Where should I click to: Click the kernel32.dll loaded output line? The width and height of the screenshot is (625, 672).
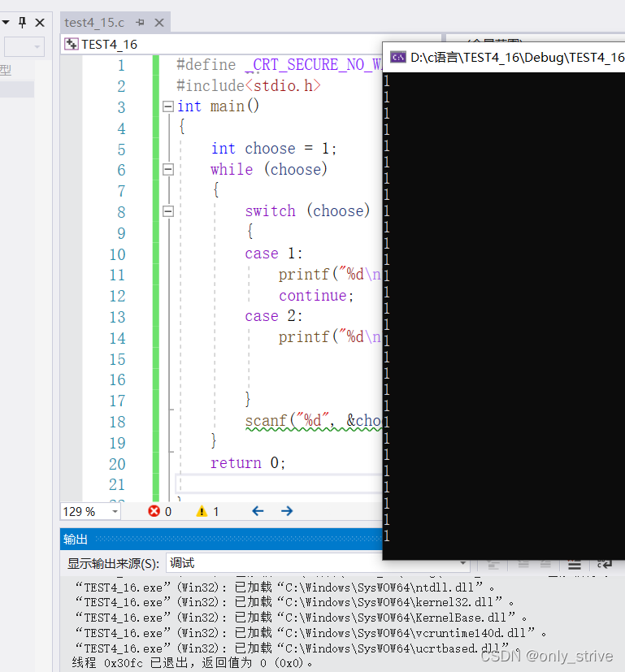[x=294, y=603]
